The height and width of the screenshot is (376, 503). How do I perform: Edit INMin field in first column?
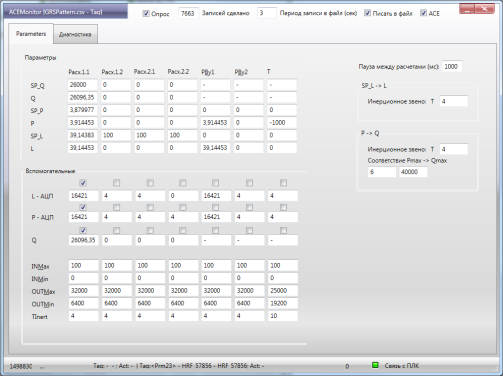pos(84,278)
